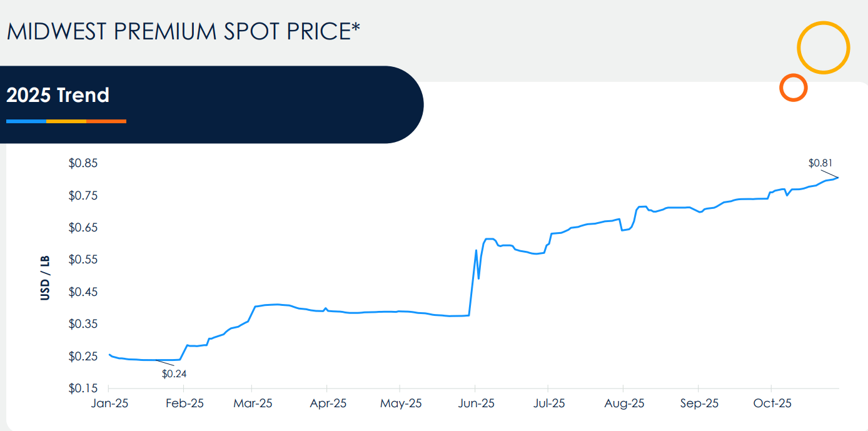Click the small orange circle graphic
868x431 pixels.
click(x=793, y=88)
